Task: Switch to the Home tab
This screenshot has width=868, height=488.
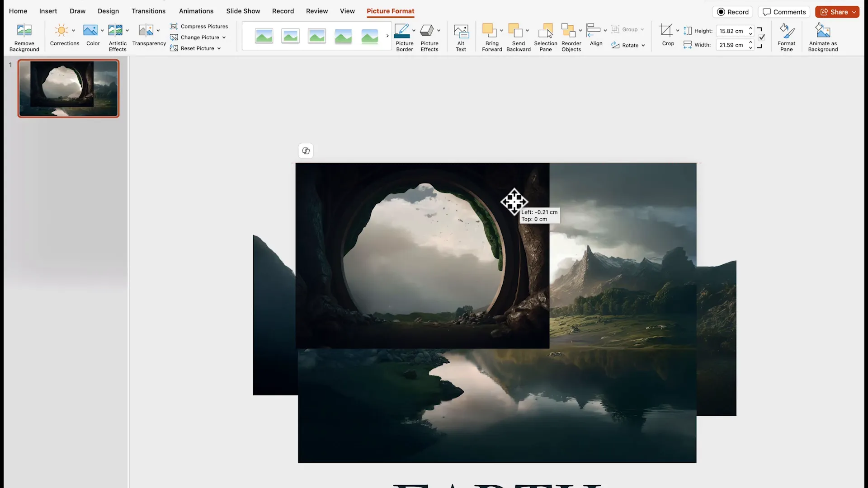Action: pos(18,11)
